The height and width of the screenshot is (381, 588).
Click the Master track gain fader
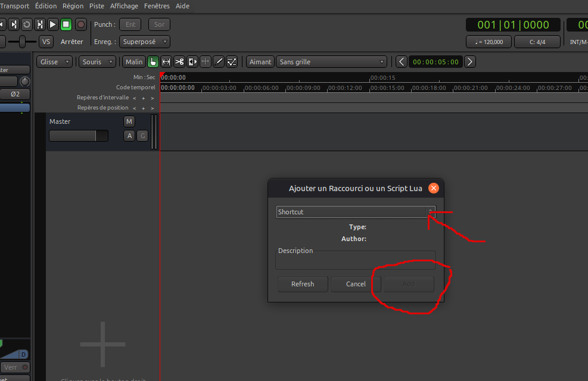point(78,136)
